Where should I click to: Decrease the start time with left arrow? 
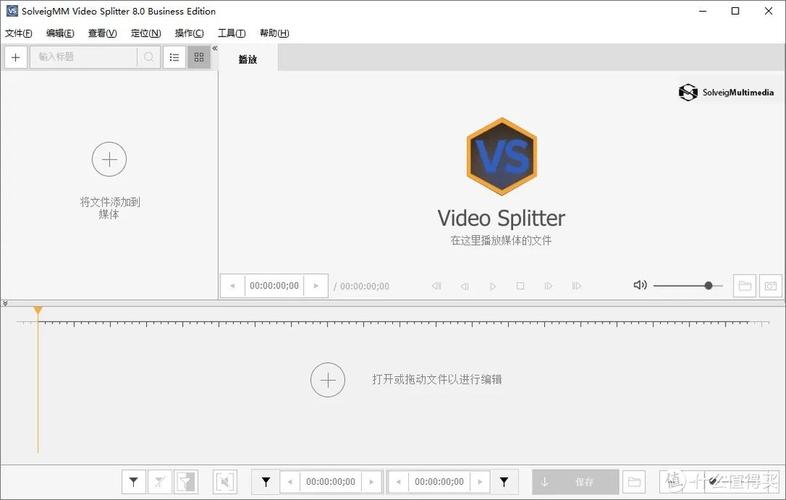click(290, 482)
